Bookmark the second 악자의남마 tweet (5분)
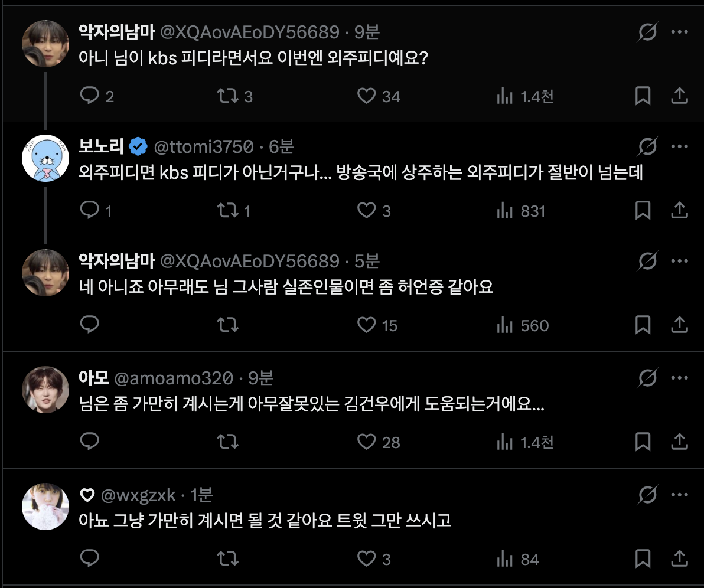Screen dimensions: 704x588 tap(643, 325)
